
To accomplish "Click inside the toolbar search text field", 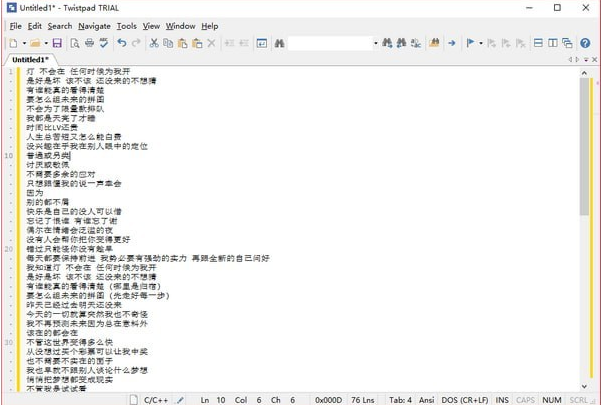I will (x=330, y=43).
